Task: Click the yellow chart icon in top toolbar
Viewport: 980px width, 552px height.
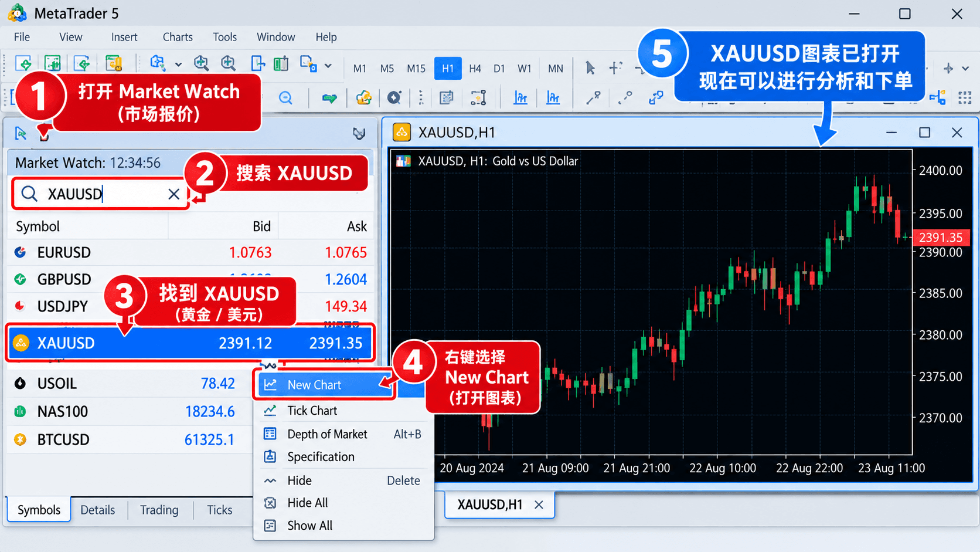Action: coord(114,63)
